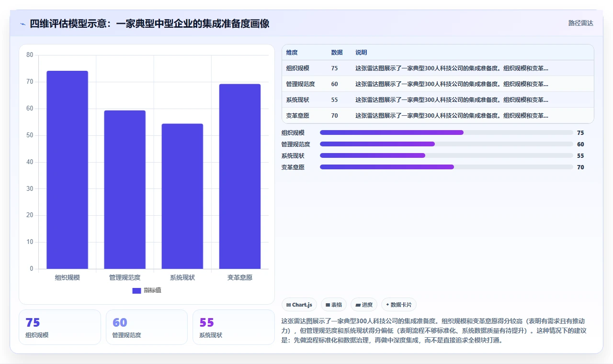Select the 组织规模 table row cell
This screenshot has width=613, height=364.
298,68
